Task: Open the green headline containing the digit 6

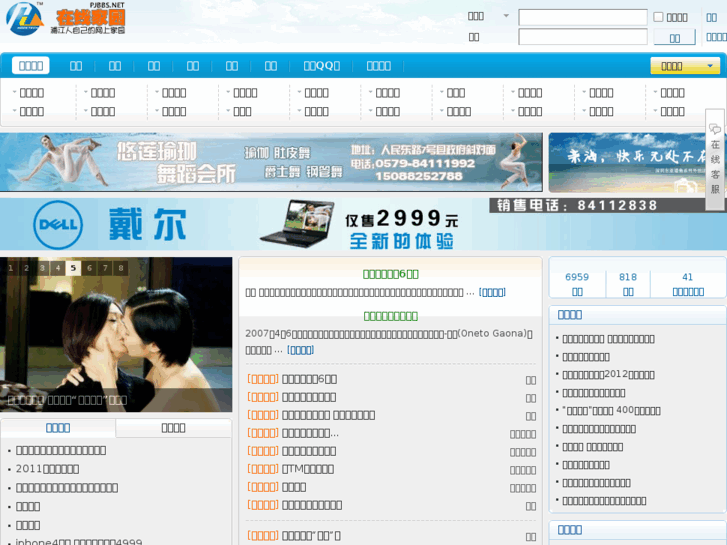Action: click(390, 274)
